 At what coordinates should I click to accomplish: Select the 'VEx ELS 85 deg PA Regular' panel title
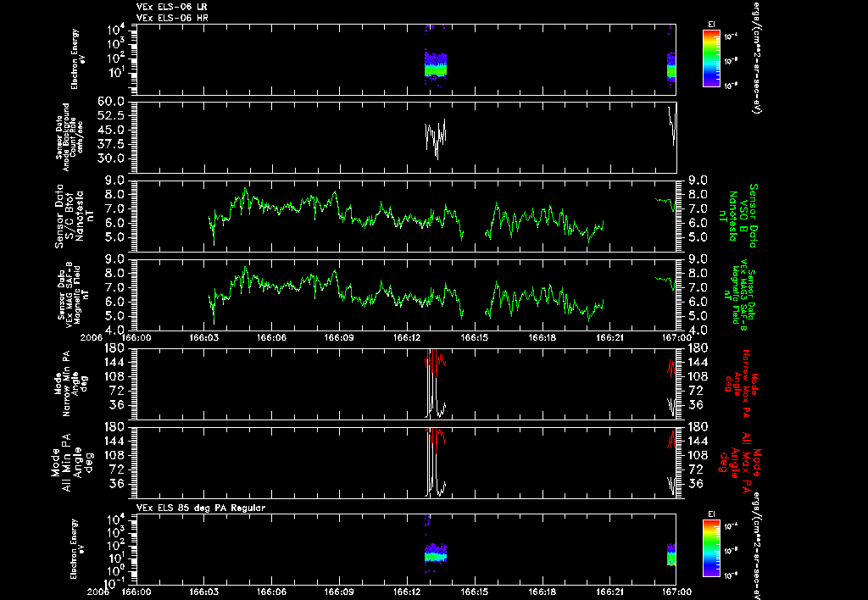tap(201, 508)
